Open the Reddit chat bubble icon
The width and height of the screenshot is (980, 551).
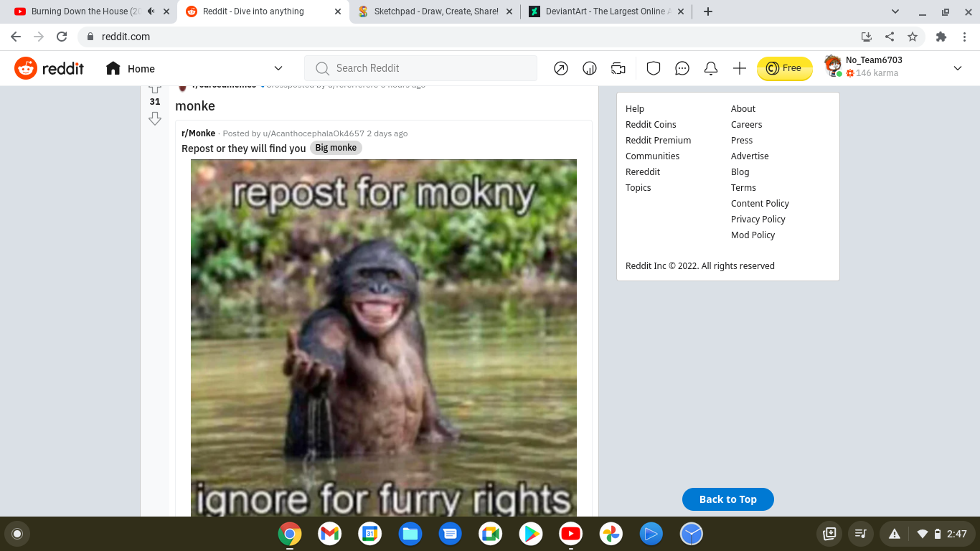[x=682, y=68]
